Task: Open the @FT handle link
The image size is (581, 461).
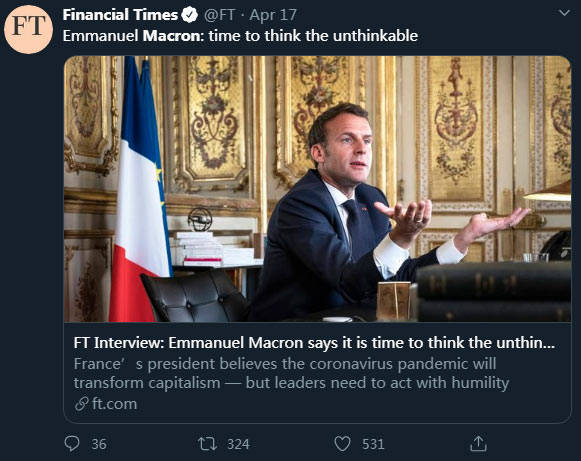Action: [220, 15]
